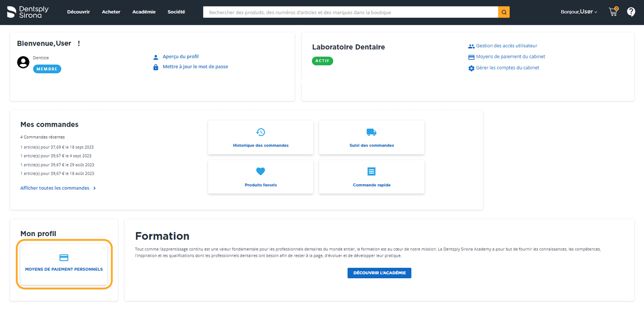This screenshot has height=309, width=644.
Task: Click the orange search magnifier button
Action: tap(504, 12)
